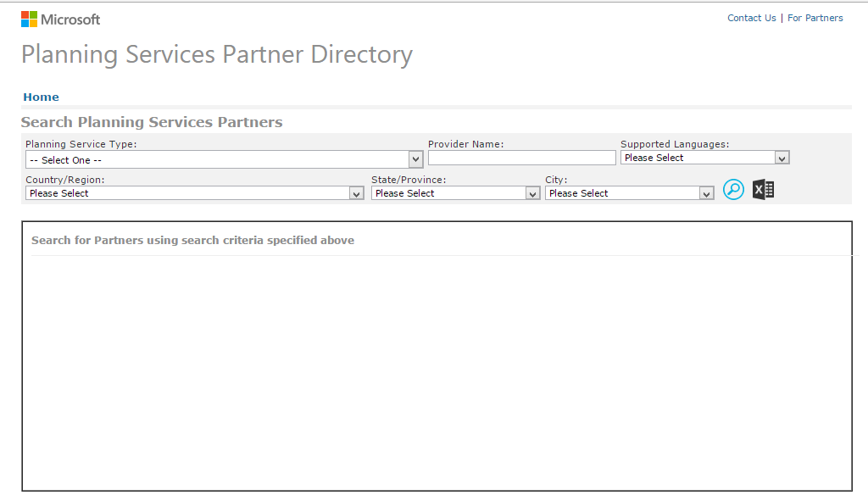
Task: Open the Contact Us link
Action: (x=751, y=18)
